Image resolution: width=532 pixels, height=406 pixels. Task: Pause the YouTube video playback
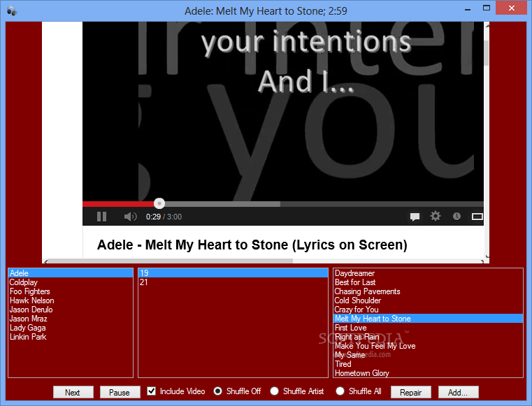point(101,217)
